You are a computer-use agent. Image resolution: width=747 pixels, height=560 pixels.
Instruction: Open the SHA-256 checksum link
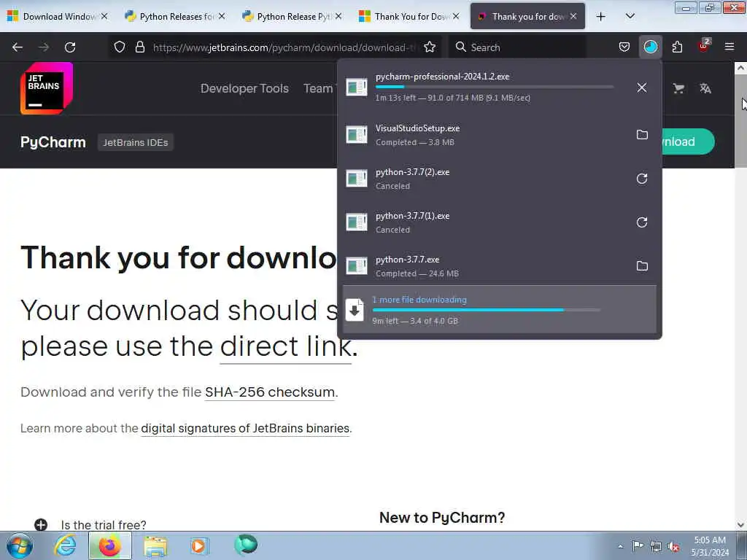[x=270, y=392]
